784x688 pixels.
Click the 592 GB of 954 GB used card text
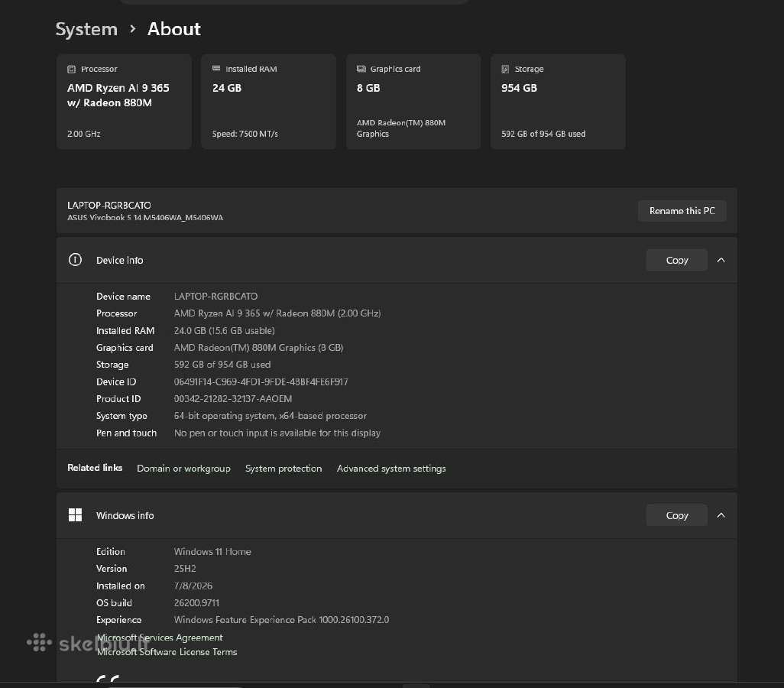tap(543, 134)
